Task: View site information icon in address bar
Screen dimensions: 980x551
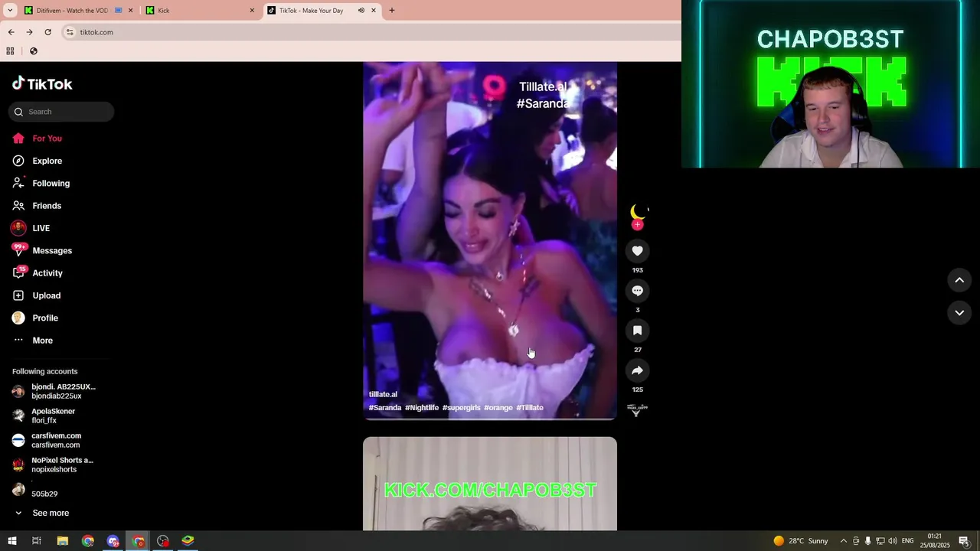Action: click(70, 32)
